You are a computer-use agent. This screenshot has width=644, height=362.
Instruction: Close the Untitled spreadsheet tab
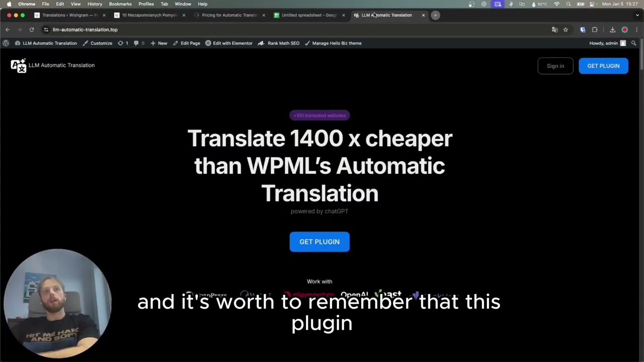pyautogui.click(x=344, y=15)
